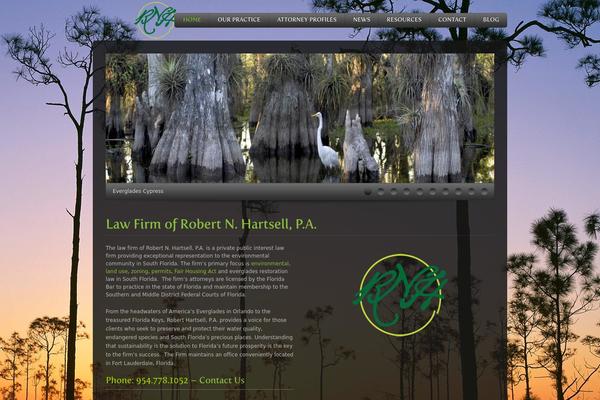600x400 pixels.
Task: Click the Everglades Cypress slideshow image
Action: coord(300,118)
